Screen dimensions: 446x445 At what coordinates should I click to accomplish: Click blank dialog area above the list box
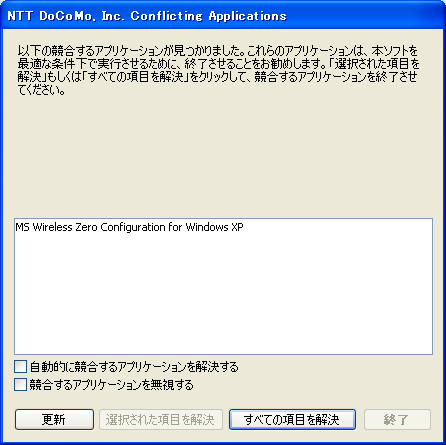[223, 157]
